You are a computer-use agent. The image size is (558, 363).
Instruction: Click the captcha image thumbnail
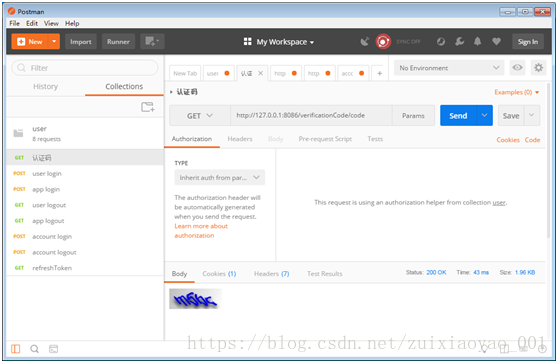(195, 299)
